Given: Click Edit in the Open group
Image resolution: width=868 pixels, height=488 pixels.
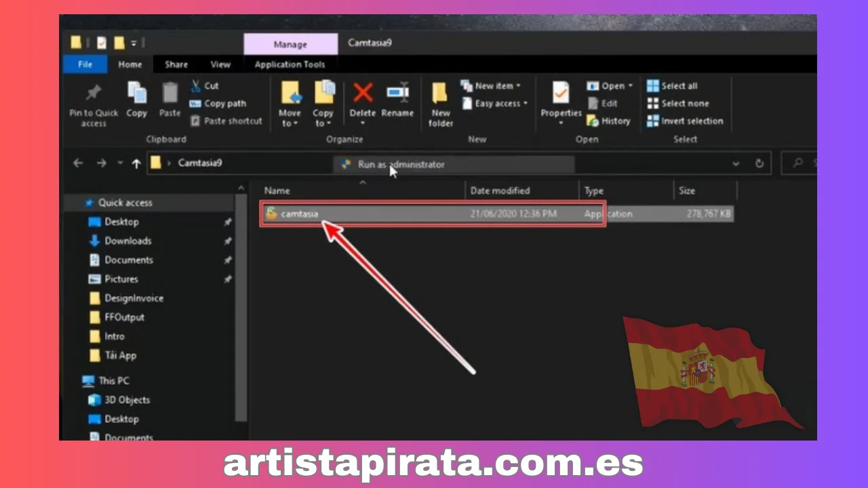Looking at the screenshot, I should (x=602, y=104).
